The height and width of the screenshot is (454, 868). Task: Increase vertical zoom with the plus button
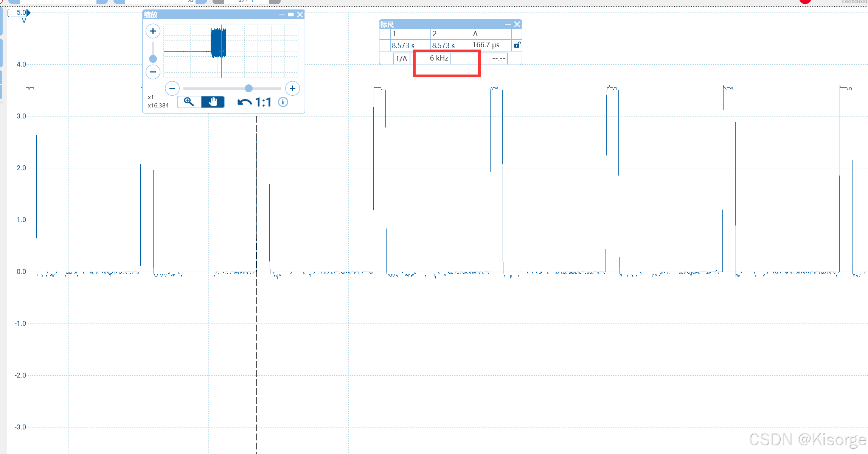(153, 31)
